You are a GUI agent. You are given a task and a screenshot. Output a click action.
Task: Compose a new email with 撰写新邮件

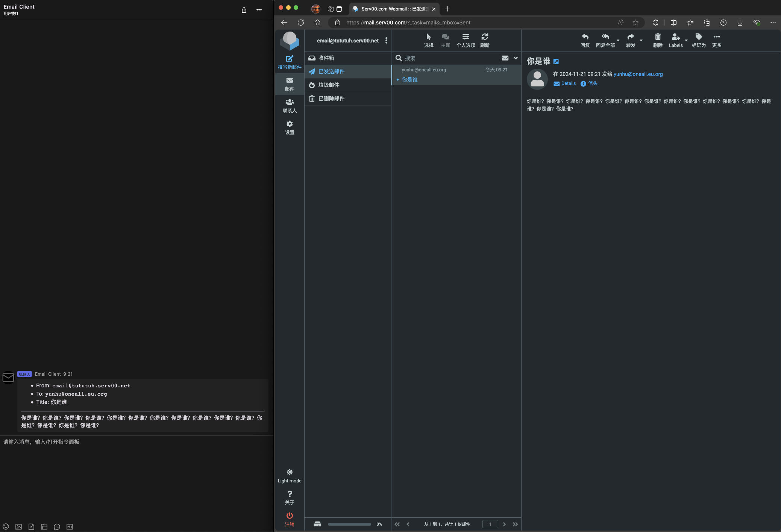(290, 62)
